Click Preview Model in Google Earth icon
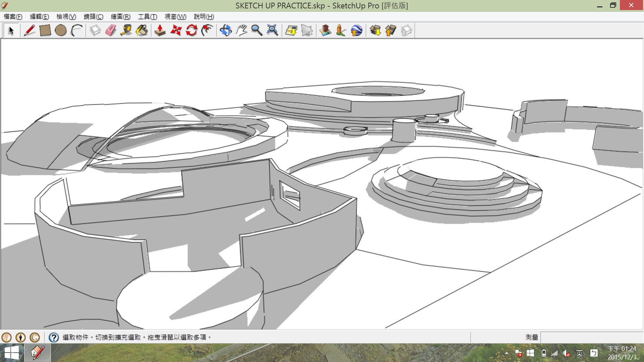This screenshot has height=362, width=644. coord(357,31)
